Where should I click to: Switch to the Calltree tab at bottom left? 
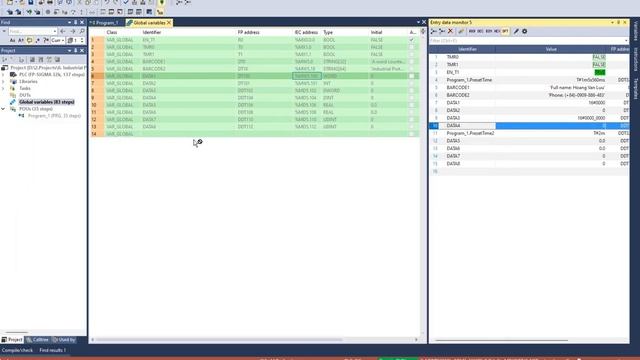click(38, 340)
